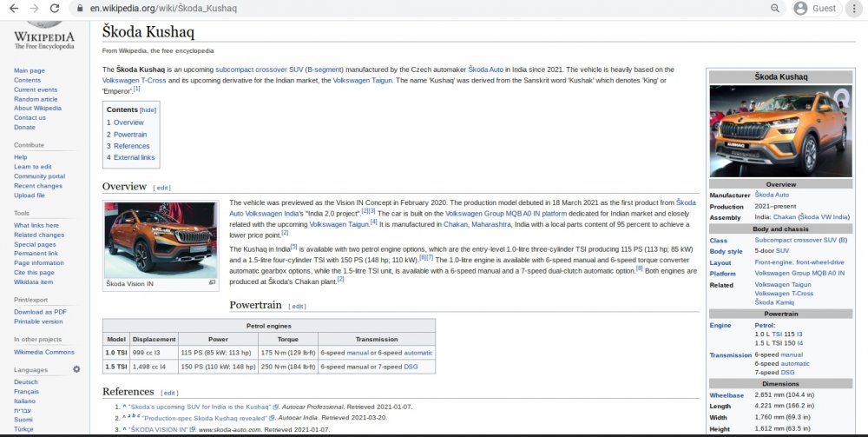The image size is (868, 437).
Task: Open the languages settings gear icon
Action: click(76, 369)
